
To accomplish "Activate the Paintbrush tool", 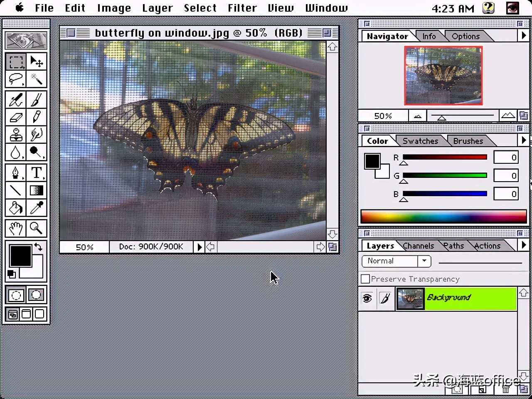I will 37,100.
